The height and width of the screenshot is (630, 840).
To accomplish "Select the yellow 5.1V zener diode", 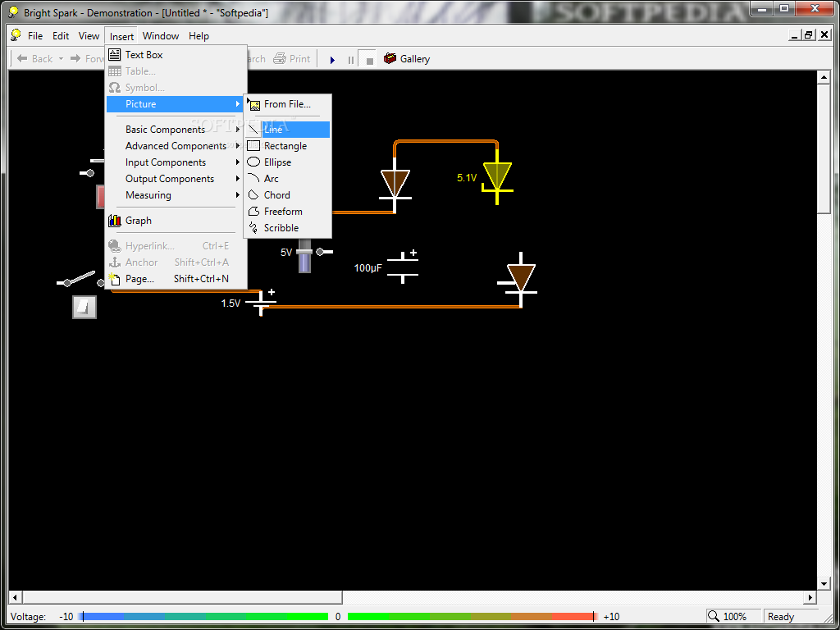I will point(496,177).
